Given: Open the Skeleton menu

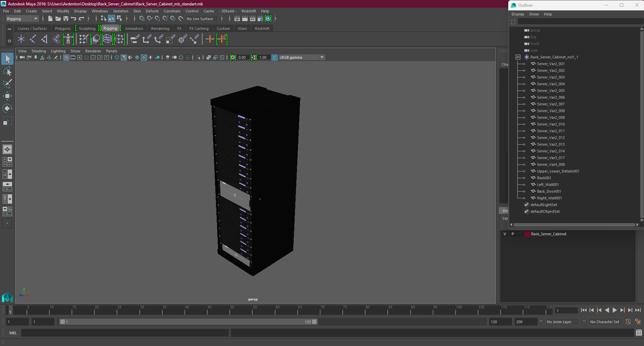Looking at the screenshot, I should pos(121,11).
